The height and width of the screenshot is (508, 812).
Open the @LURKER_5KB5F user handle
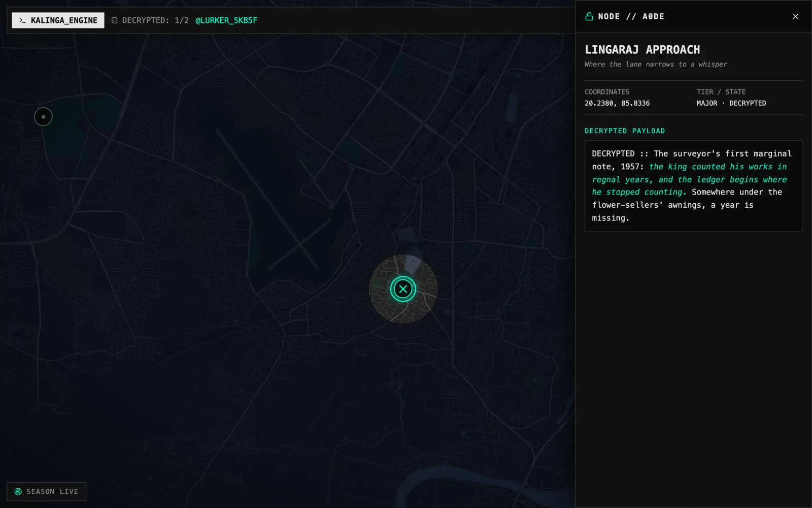(x=226, y=20)
